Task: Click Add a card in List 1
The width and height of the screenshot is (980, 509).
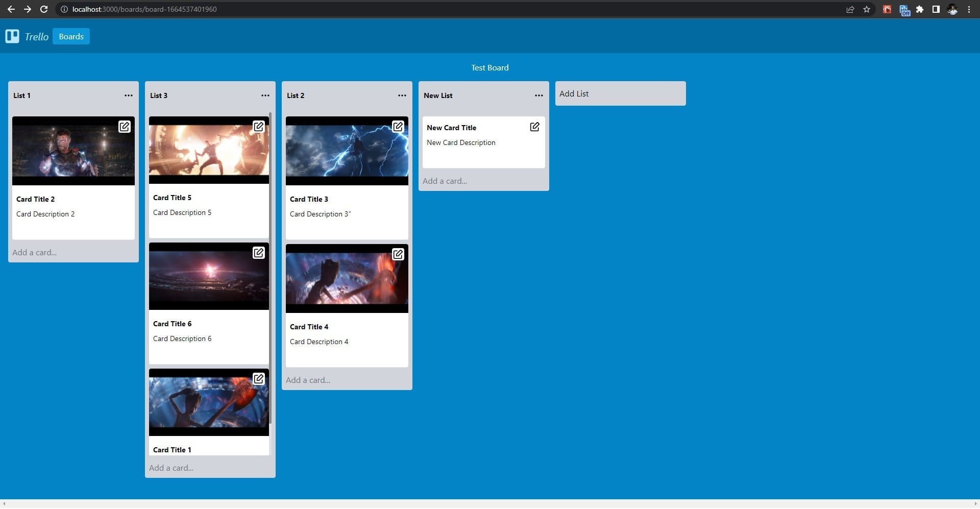Action: (35, 252)
